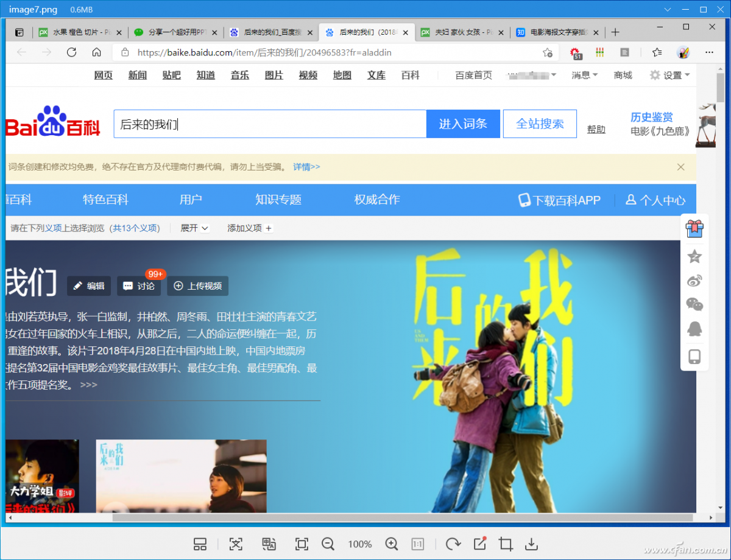Image resolution: width=731 pixels, height=560 pixels.
Task: Click the download/save image icon
Action: (532, 544)
